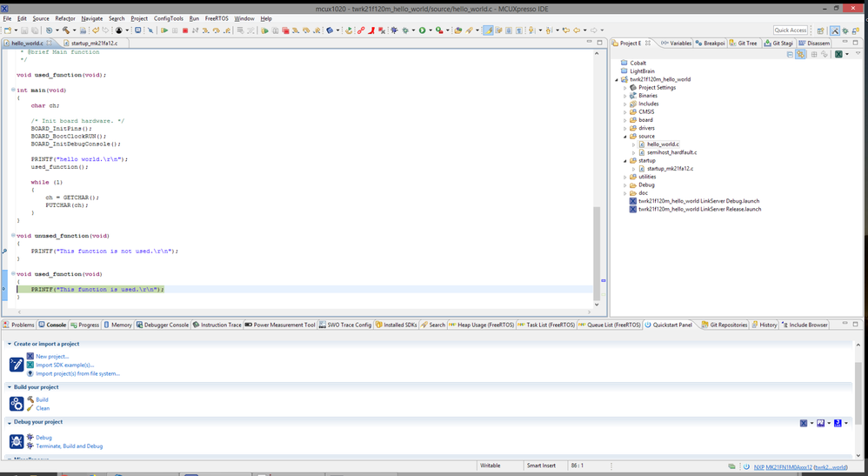Click the undo arrow toolbar icon
868x476 pixels.
[95, 30]
